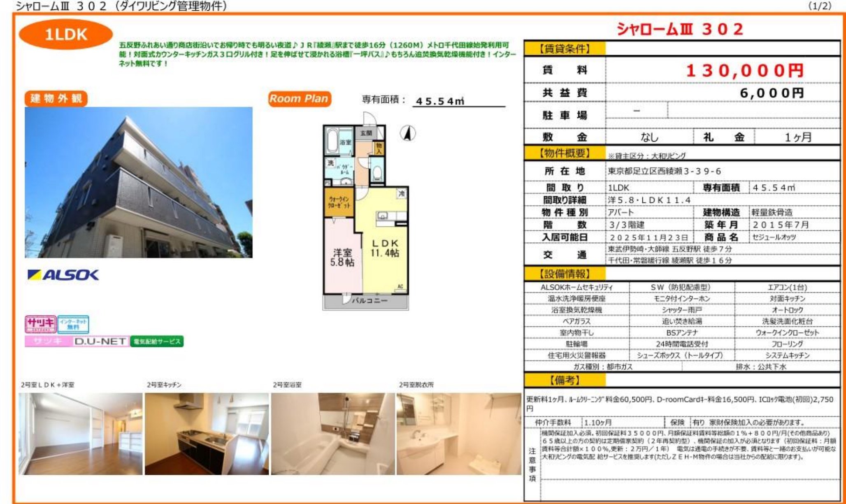The image size is (846, 504).
Task: Click the Room Plan label badge
Action: [299, 99]
